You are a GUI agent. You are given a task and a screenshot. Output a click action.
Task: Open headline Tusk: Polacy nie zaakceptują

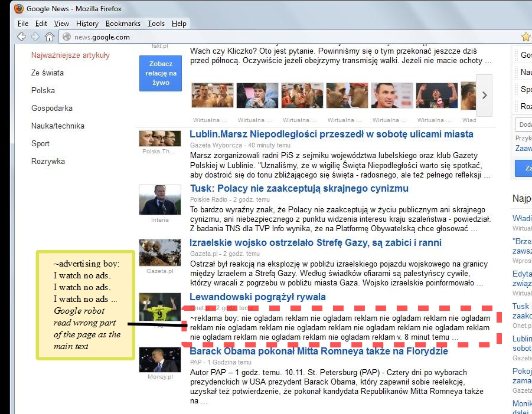299,188
